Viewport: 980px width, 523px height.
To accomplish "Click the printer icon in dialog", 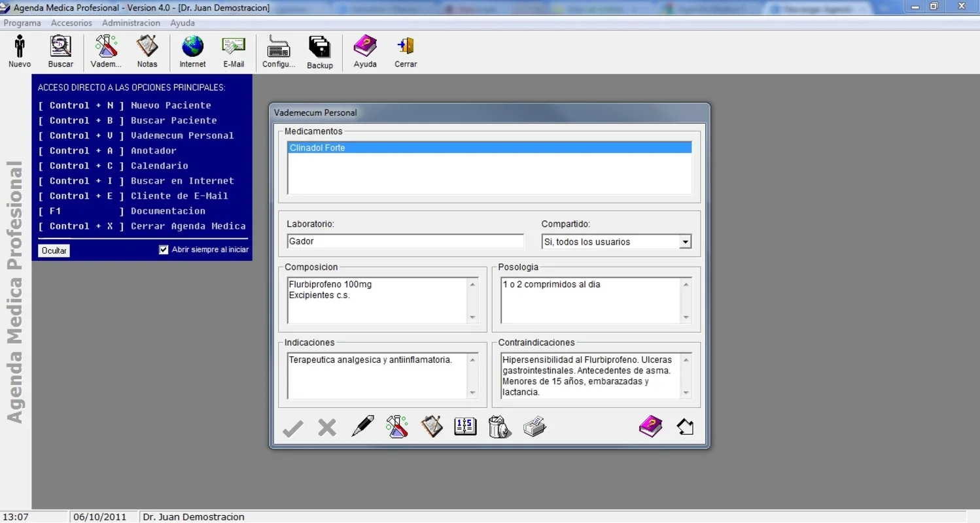I will [x=534, y=427].
